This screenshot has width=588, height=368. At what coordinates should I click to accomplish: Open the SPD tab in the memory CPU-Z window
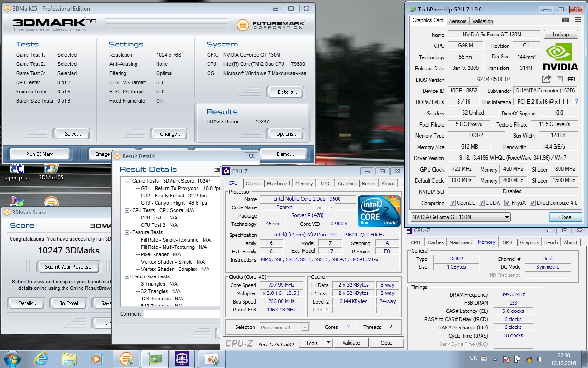click(507, 242)
